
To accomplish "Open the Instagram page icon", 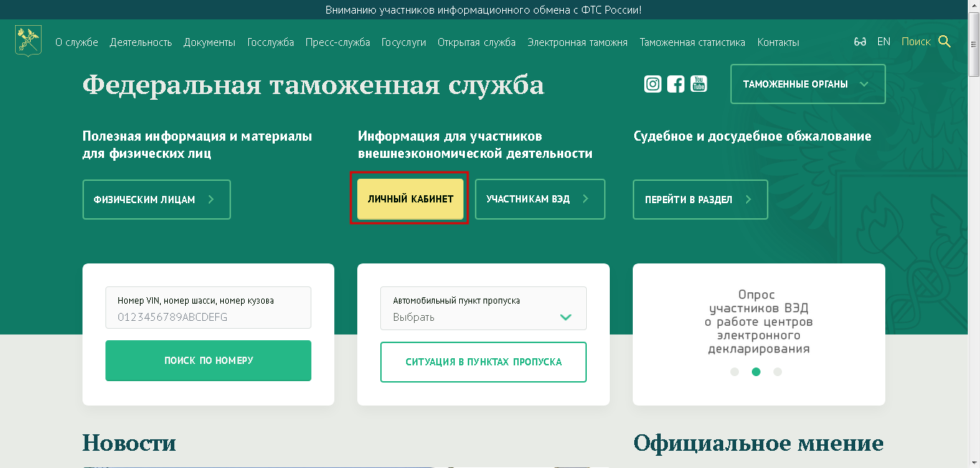I will [x=653, y=84].
